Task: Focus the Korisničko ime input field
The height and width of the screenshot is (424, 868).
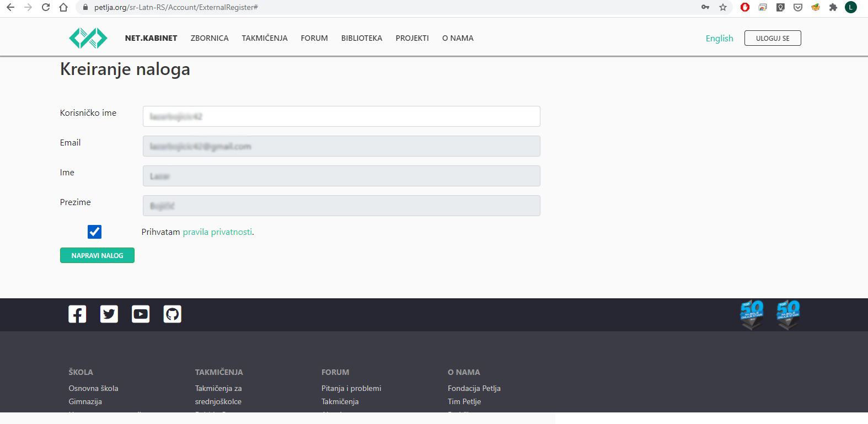Action: pyautogui.click(x=341, y=116)
